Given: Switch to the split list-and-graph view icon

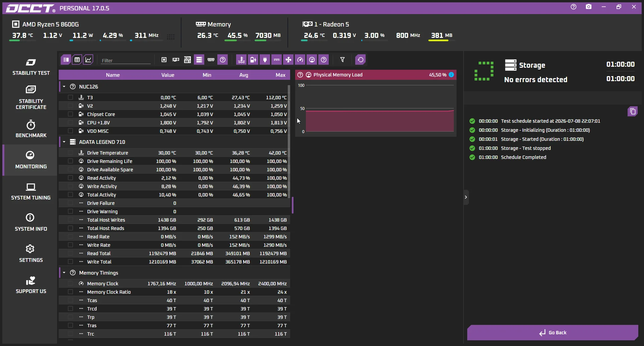Looking at the screenshot, I should (x=66, y=60).
